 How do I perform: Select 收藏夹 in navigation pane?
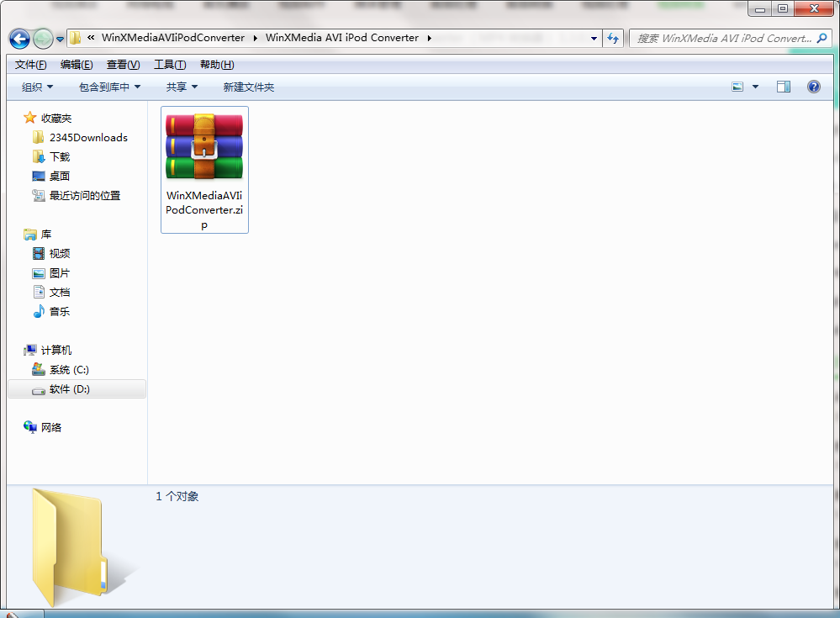tap(56, 119)
